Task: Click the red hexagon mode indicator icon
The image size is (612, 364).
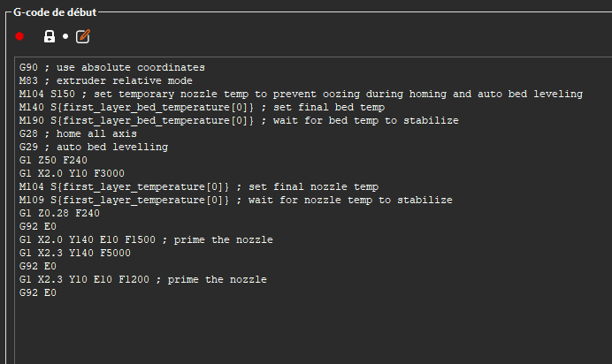Action: [19, 36]
